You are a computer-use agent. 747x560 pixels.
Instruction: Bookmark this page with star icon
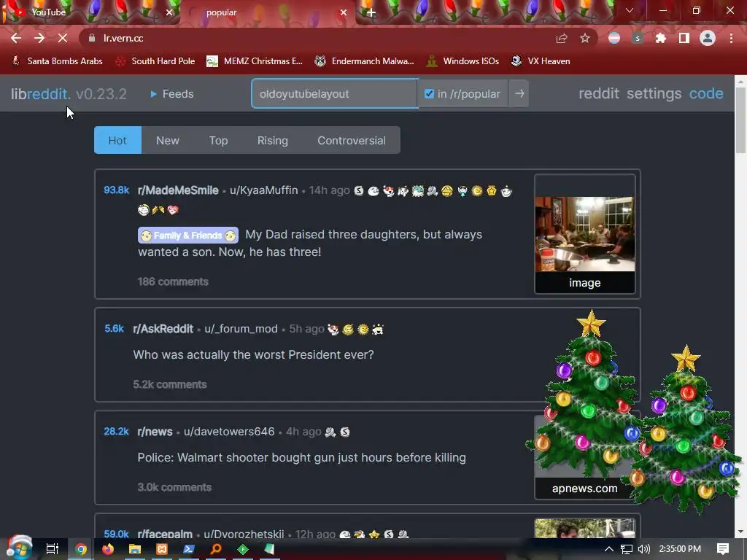point(585,38)
